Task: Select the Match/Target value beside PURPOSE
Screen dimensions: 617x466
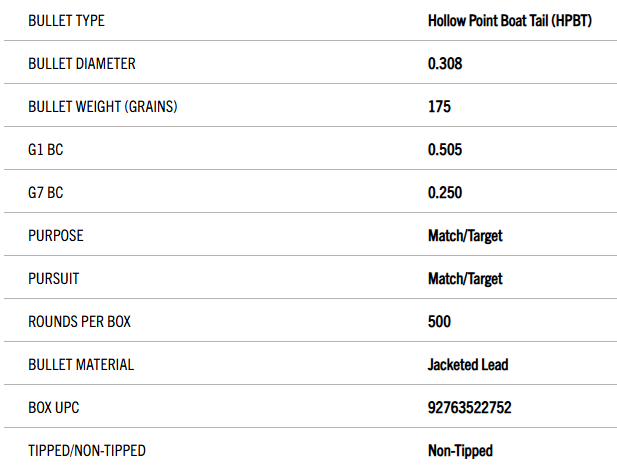Action: point(465,235)
